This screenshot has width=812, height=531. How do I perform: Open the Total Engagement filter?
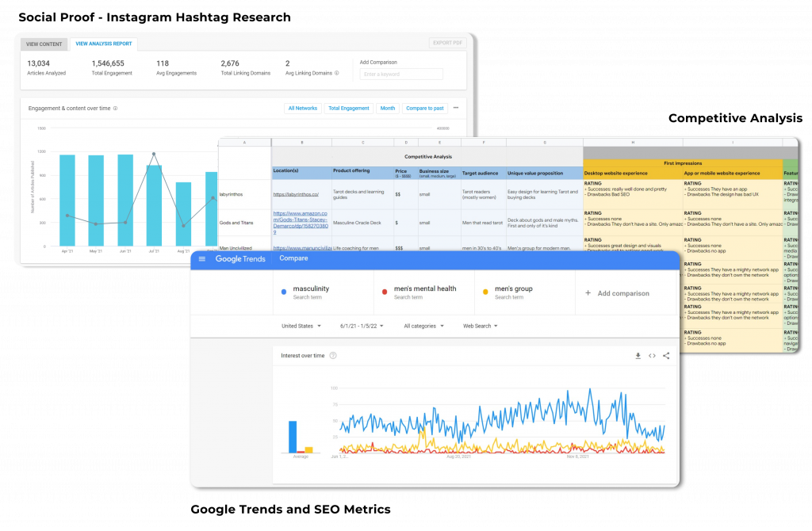349,108
